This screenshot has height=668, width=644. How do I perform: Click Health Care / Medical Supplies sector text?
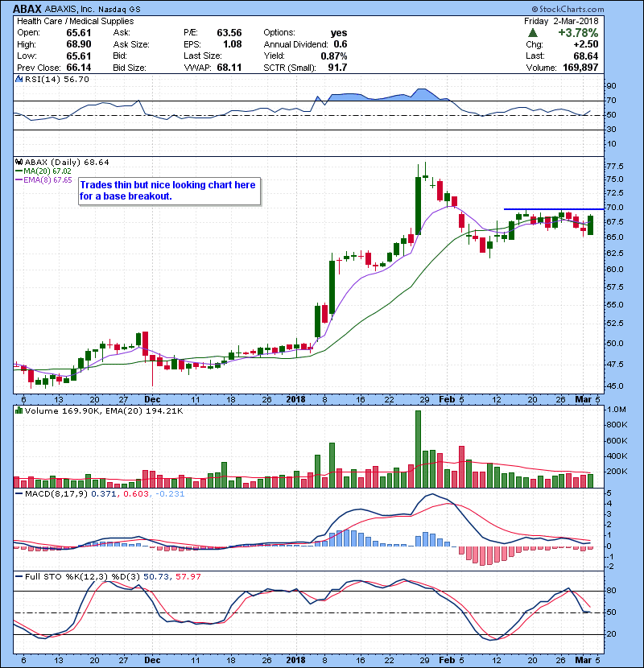point(75,21)
